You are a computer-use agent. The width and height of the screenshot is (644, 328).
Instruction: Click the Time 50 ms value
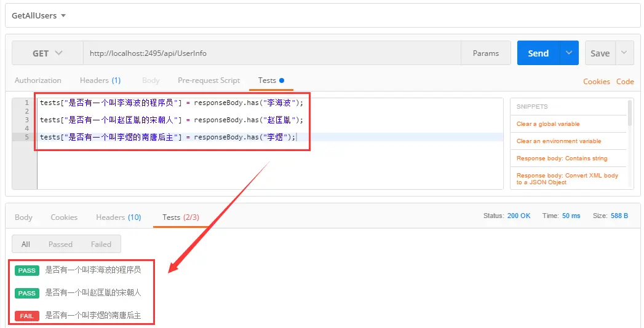(571, 216)
